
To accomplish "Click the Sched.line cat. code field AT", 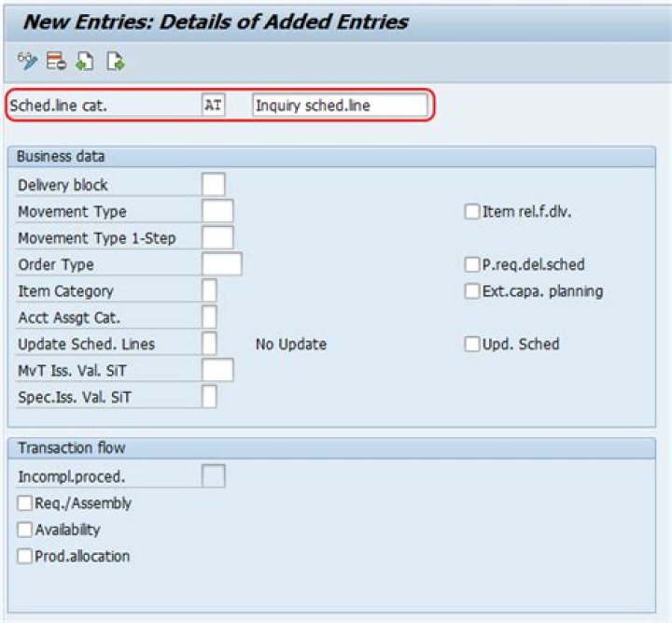I will point(214,105).
